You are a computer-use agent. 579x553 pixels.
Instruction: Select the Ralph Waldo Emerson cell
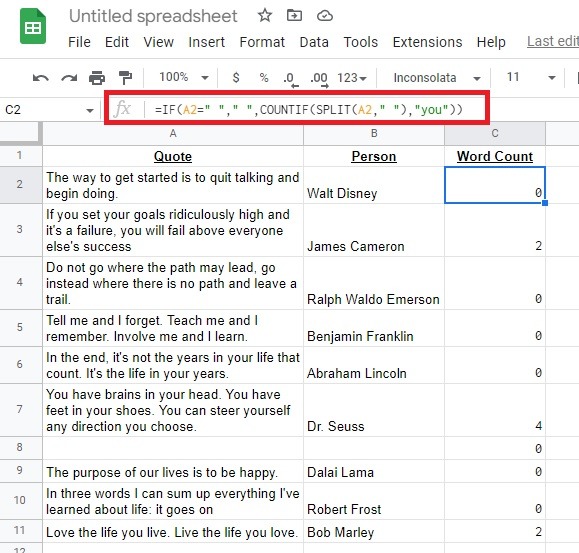[374, 283]
